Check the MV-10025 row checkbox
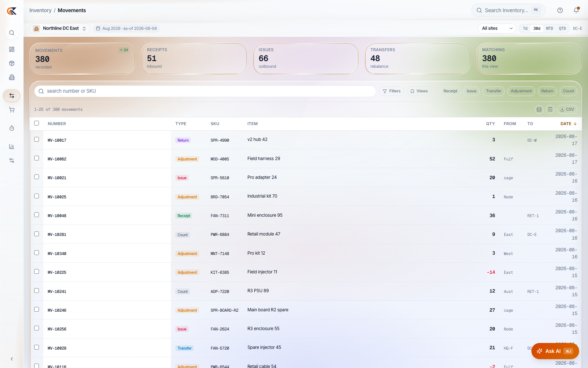The height and width of the screenshot is (368, 588). pyautogui.click(x=36, y=196)
